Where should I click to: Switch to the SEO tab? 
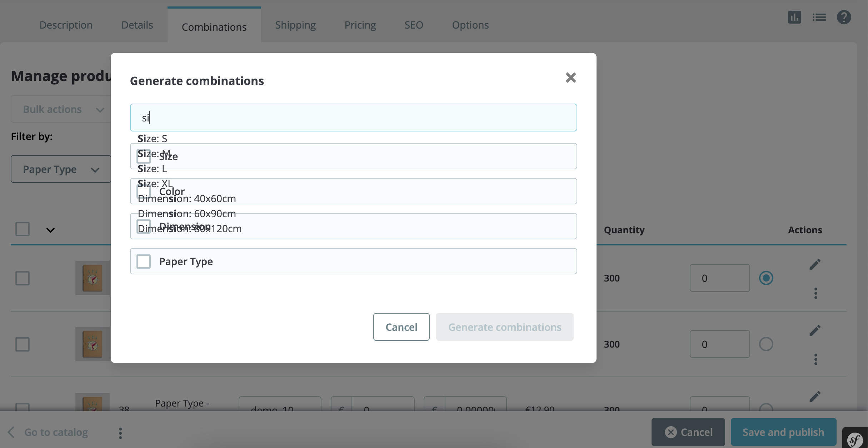tap(413, 25)
